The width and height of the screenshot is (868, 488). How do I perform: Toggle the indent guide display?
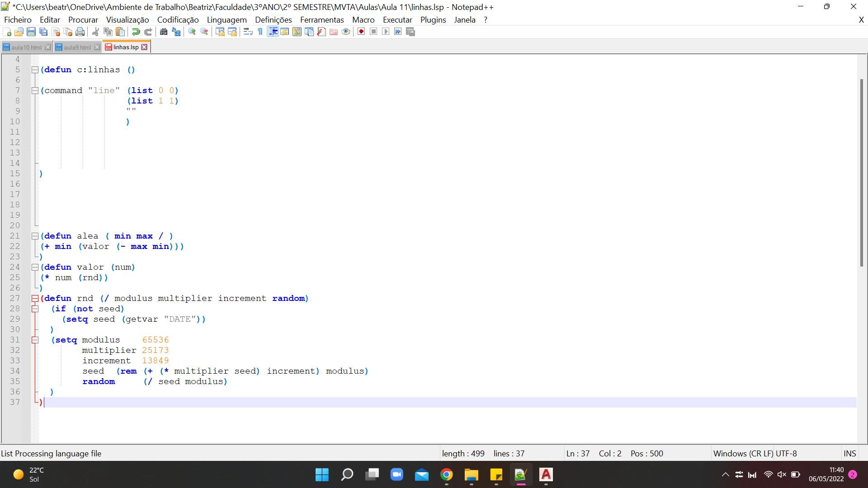(x=273, y=32)
